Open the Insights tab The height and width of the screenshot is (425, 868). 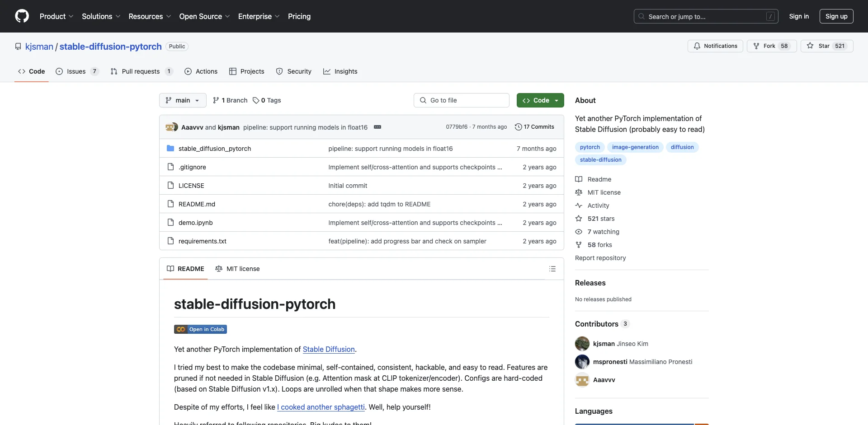click(x=340, y=71)
